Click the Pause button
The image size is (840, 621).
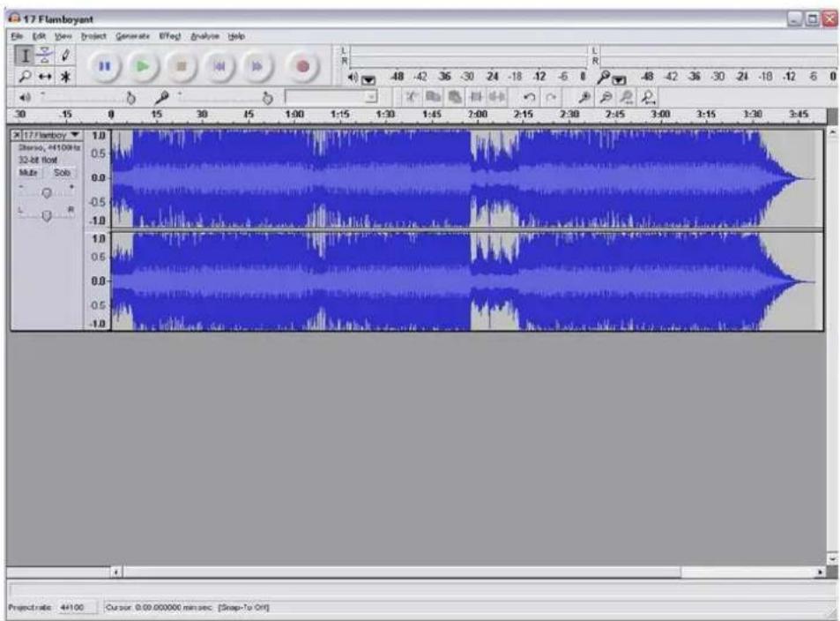pos(104,66)
